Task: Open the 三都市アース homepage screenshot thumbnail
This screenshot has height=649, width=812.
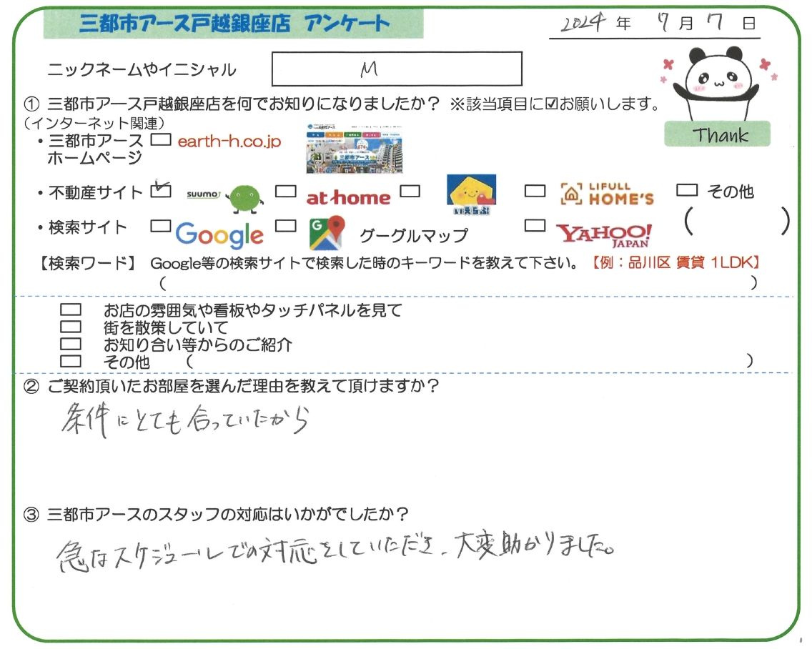Action: point(355,149)
